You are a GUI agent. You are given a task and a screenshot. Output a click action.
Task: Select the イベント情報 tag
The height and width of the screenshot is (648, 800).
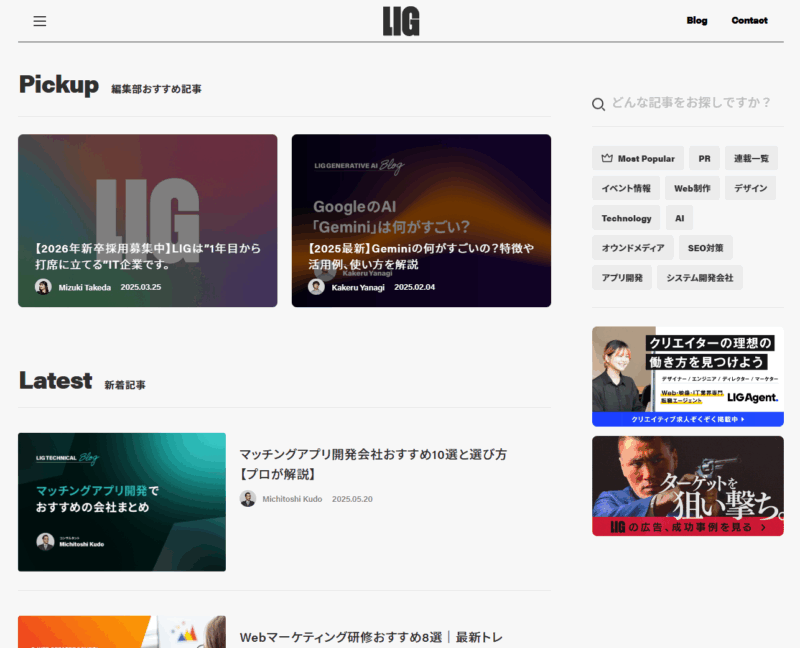pos(626,188)
